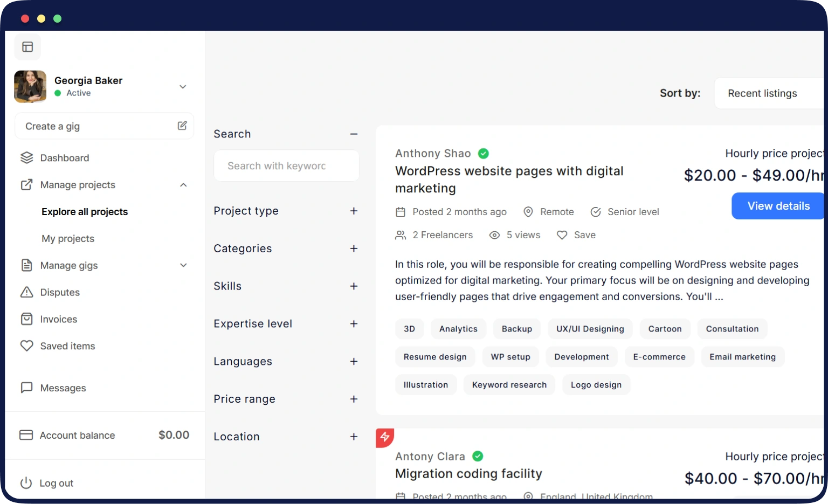This screenshot has width=828, height=504.
Task: Click View details for WordPress project
Action: pos(778,206)
